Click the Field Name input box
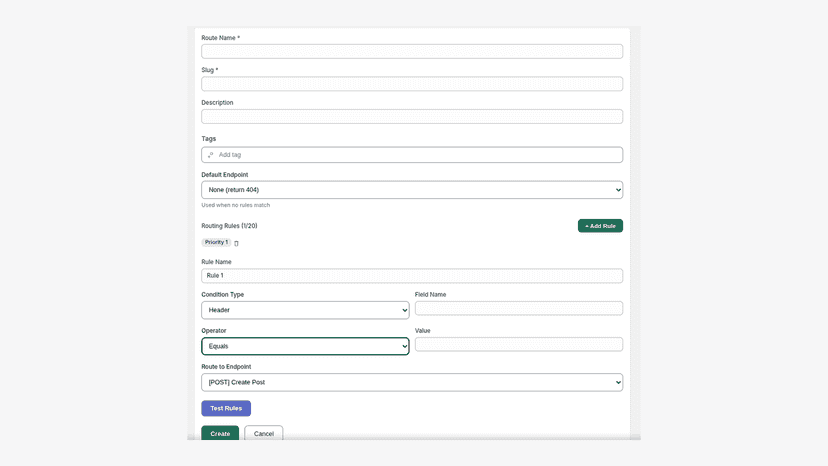This screenshot has width=828, height=466. (x=519, y=309)
